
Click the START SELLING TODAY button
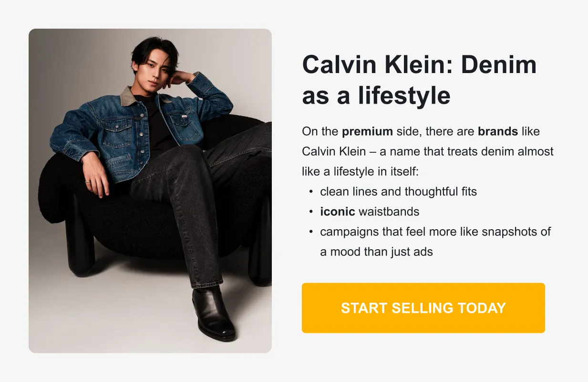pos(423,308)
